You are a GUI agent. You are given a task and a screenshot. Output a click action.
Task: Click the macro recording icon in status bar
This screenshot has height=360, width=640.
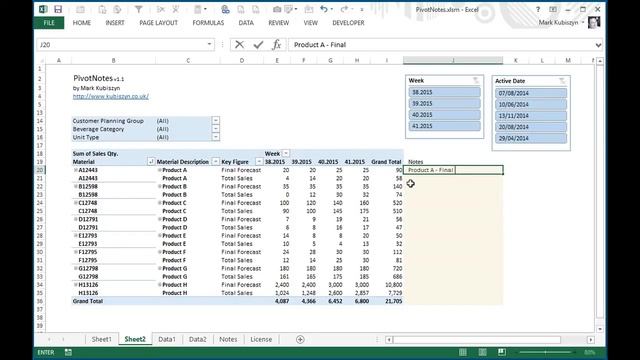pyautogui.click(x=68, y=352)
